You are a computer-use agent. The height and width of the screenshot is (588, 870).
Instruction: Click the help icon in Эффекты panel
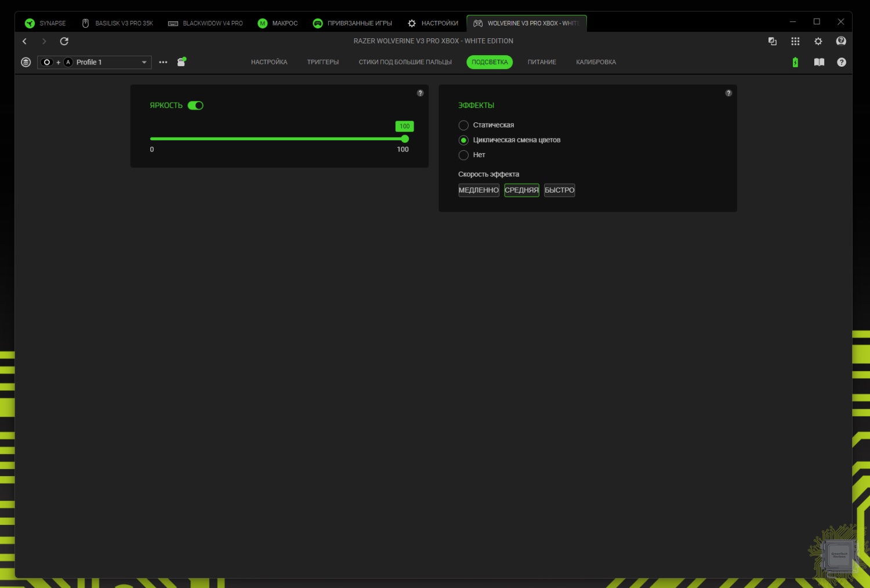click(728, 93)
